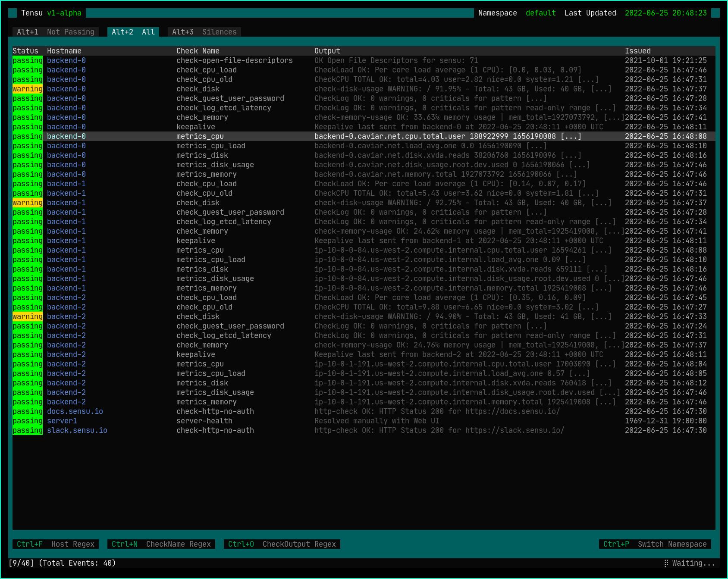This screenshot has width=728, height=579.
Task: Click the docs.sensu.io hostname
Action: [x=75, y=411]
